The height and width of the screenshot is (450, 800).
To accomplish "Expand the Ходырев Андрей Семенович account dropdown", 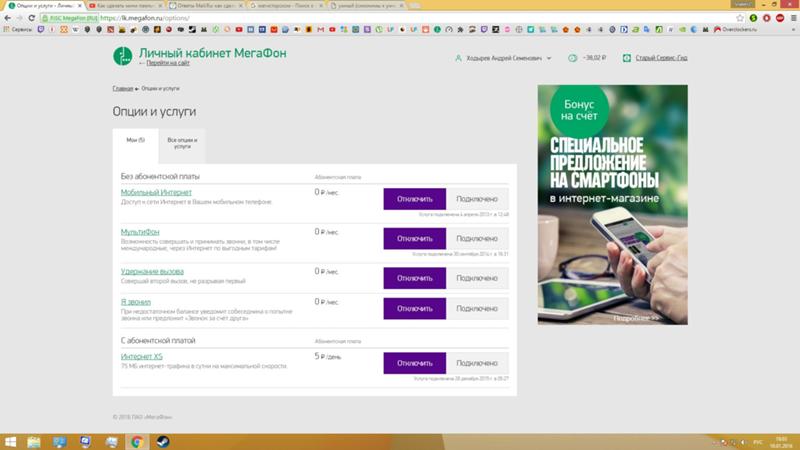I will (x=549, y=58).
